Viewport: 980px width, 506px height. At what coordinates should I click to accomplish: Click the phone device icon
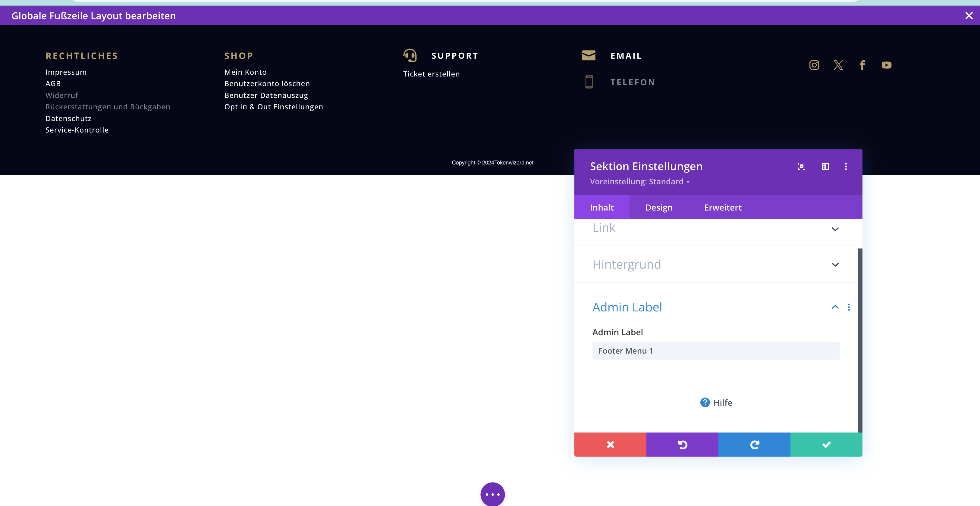[x=589, y=82]
